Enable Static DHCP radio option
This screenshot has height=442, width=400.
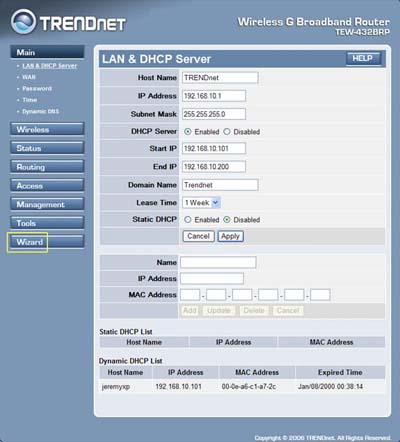[188, 220]
